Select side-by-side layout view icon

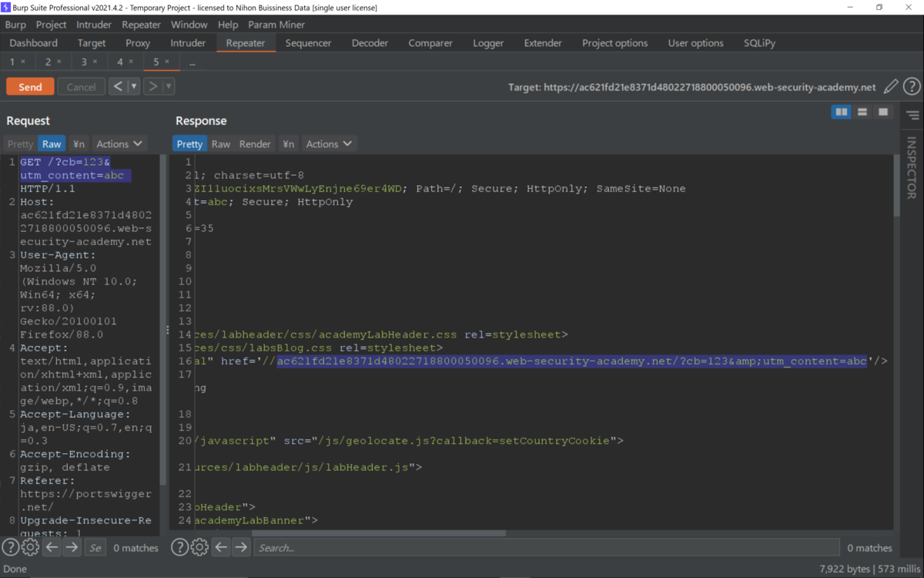click(842, 113)
